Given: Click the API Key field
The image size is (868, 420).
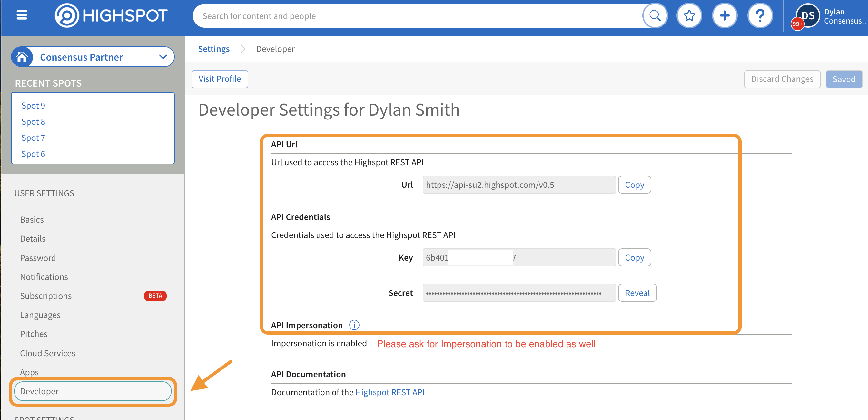Looking at the screenshot, I should (x=519, y=257).
